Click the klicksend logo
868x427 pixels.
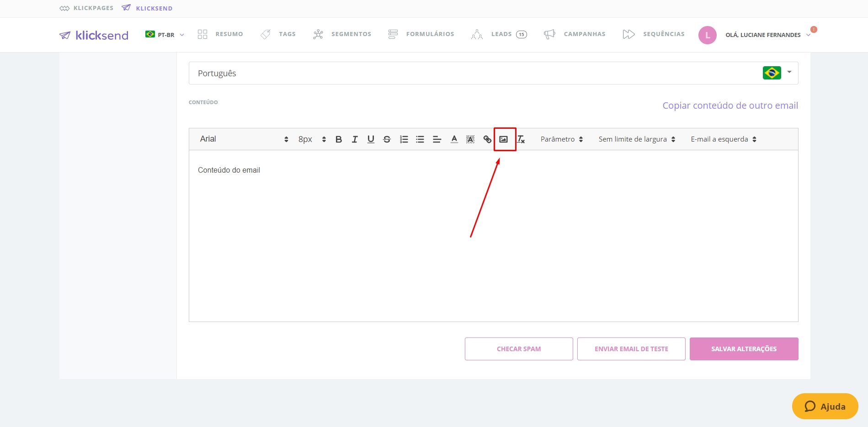click(94, 35)
